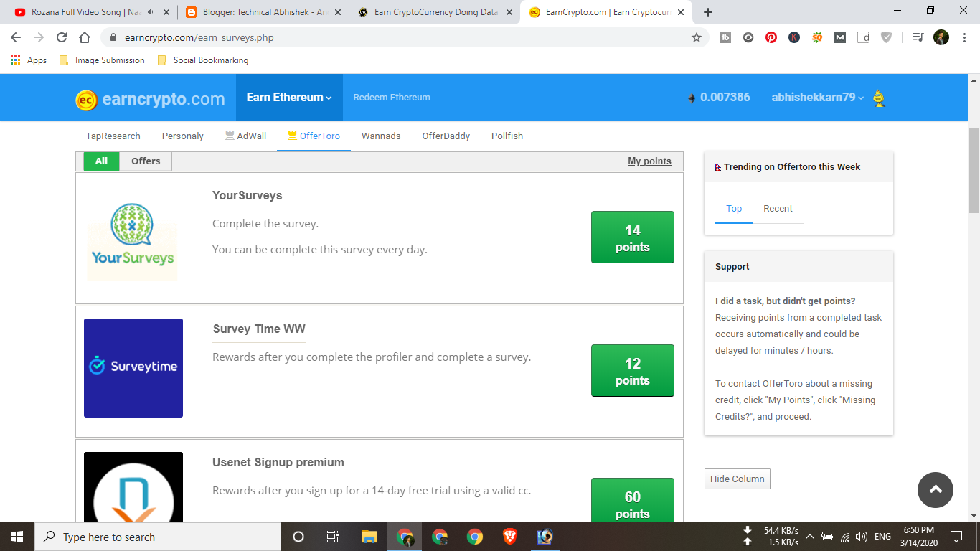Switch to the Pollfish tab
Viewport: 980px width, 551px height.
tap(507, 136)
